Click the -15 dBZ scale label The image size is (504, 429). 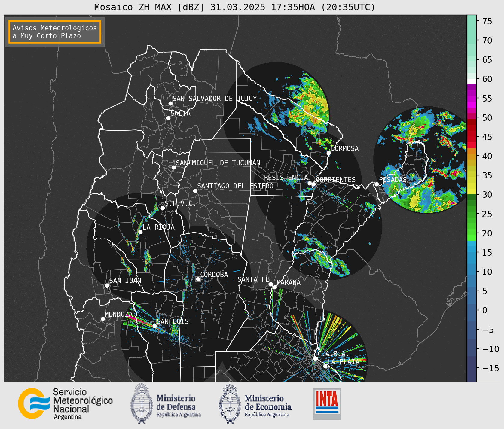point(490,368)
